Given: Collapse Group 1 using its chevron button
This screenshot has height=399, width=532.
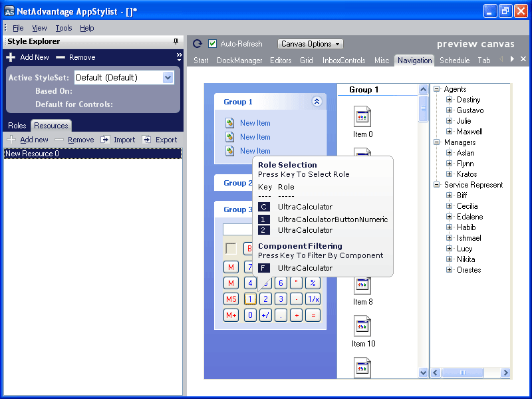Looking at the screenshot, I should coord(317,100).
